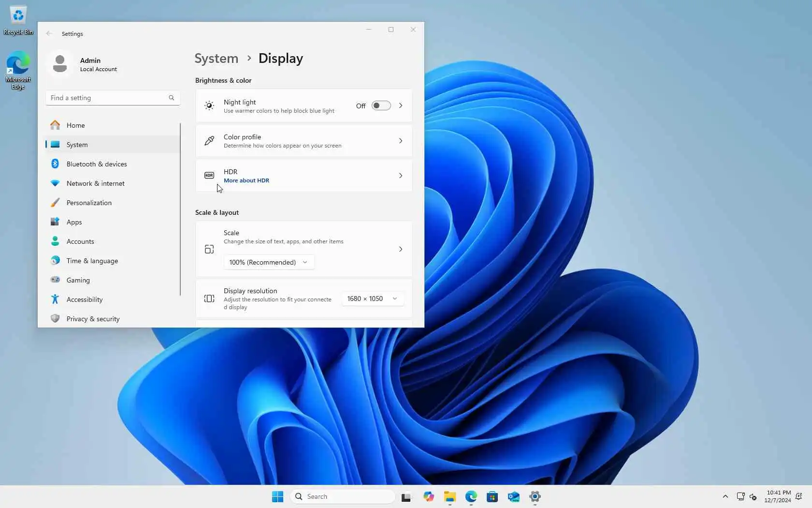Open Personalization settings

(x=113, y=203)
